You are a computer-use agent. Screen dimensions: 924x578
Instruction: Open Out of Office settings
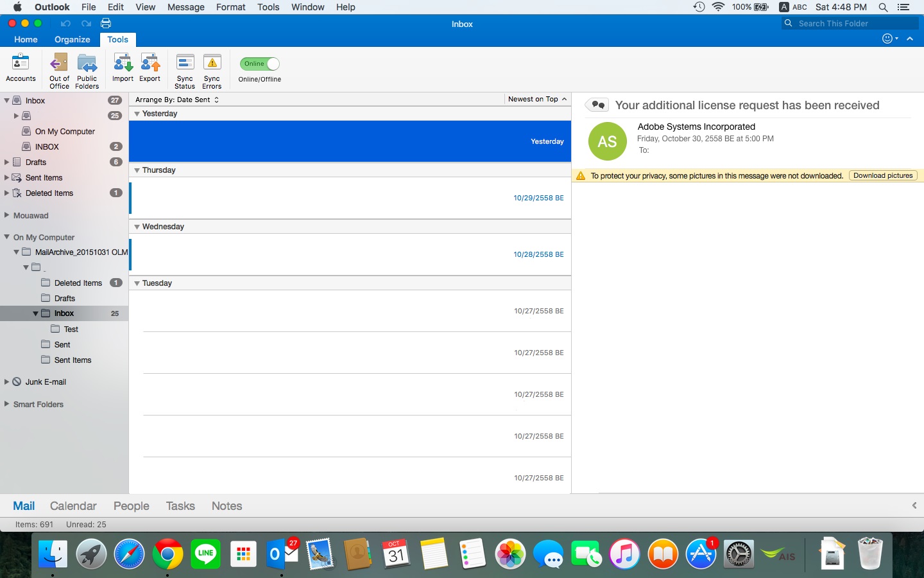(x=59, y=71)
